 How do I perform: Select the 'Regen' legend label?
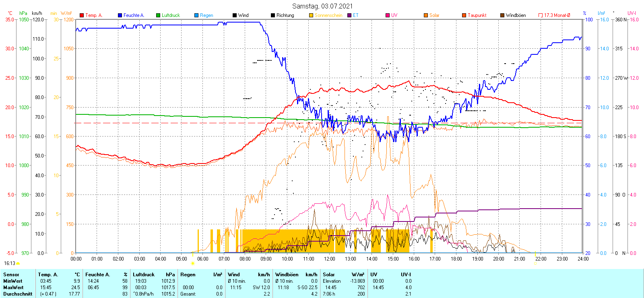(x=206, y=15)
